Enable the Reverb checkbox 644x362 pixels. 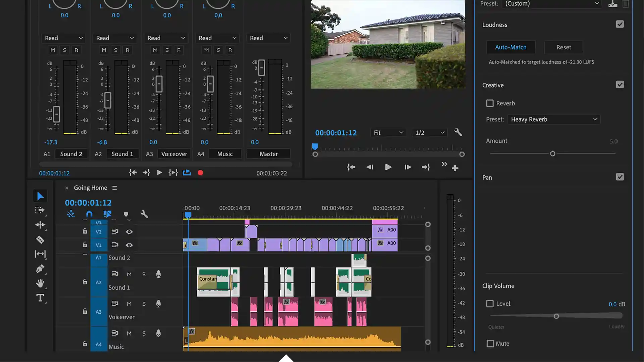point(490,103)
